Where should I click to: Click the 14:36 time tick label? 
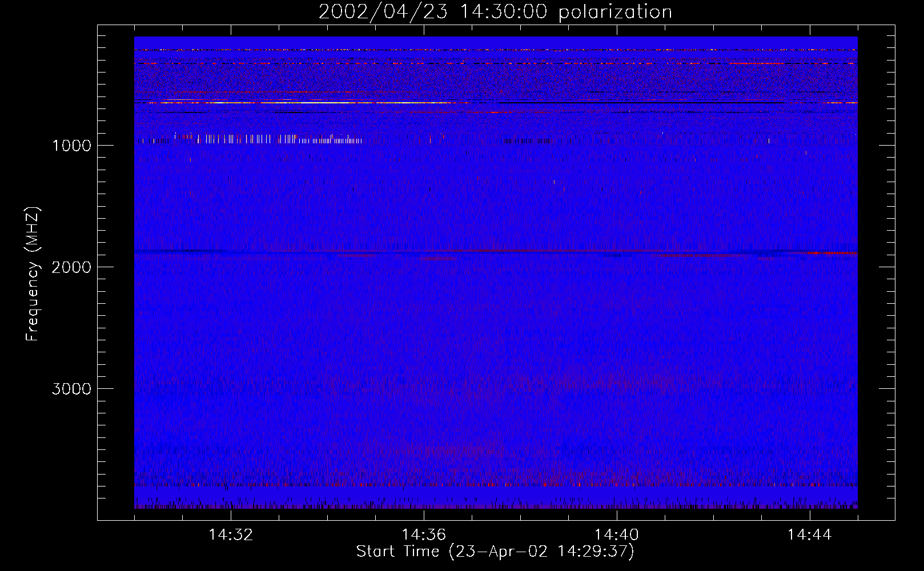click(424, 534)
